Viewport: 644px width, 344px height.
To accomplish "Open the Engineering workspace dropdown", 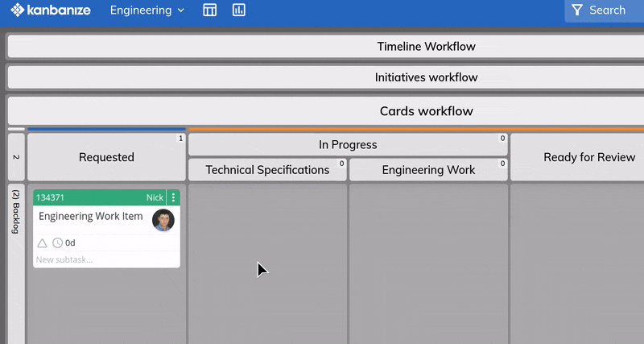I will click(x=147, y=10).
